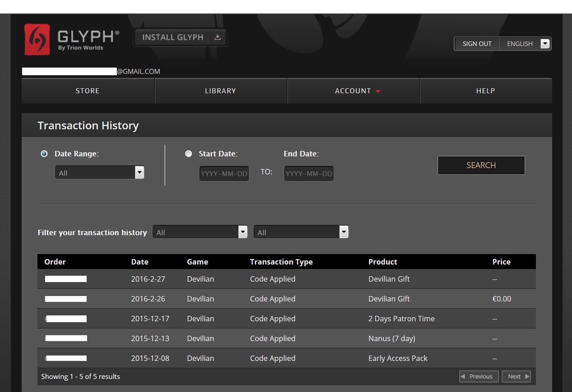
Task: Click the 'Showing 1 - 5 of 5 results' text
Action: coord(81,377)
